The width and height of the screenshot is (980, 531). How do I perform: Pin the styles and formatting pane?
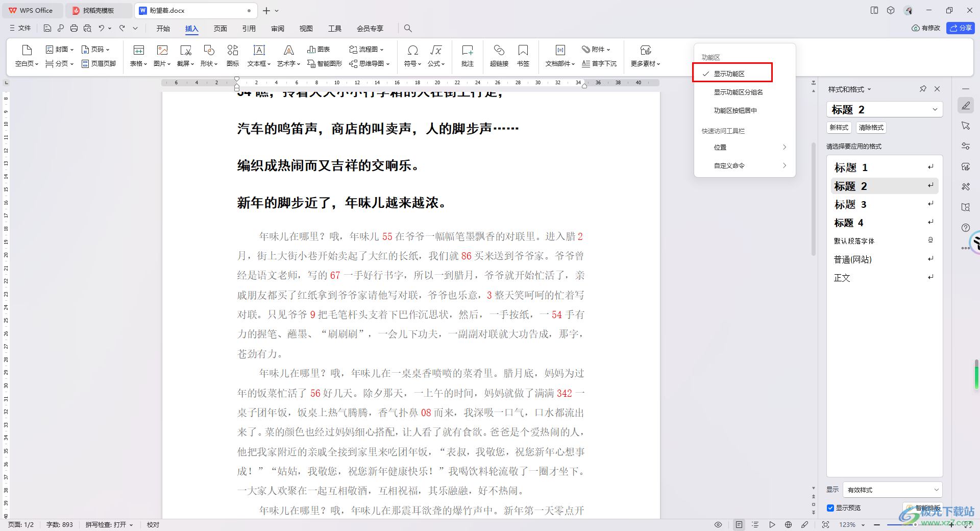tap(923, 89)
